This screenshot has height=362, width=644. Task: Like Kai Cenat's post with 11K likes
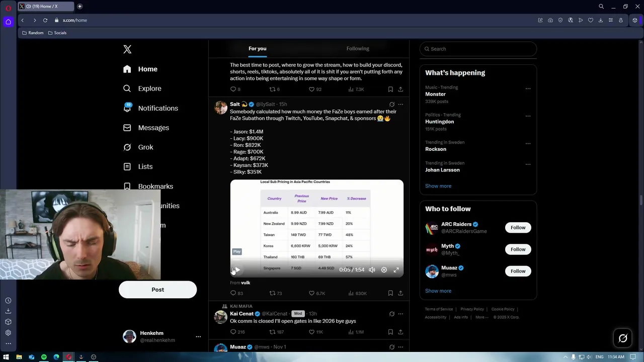tap(316, 332)
